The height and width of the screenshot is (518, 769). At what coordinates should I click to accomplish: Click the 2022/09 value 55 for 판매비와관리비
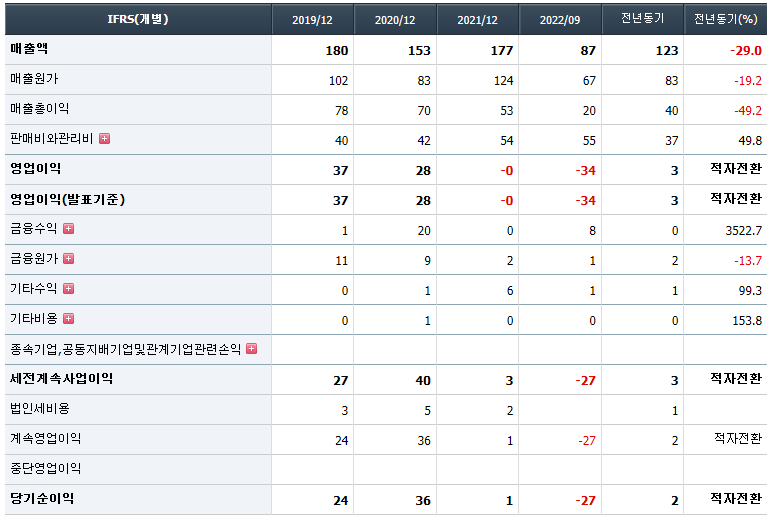tap(589, 141)
